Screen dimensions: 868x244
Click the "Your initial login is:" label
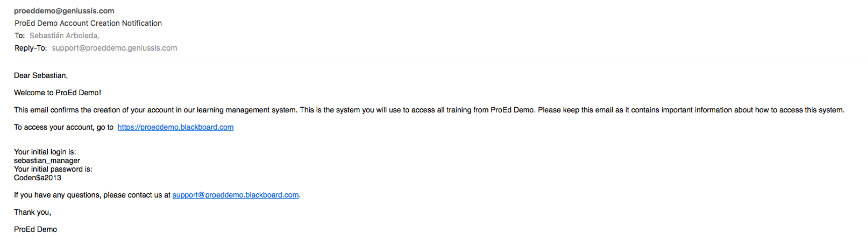tap(45, 152)
